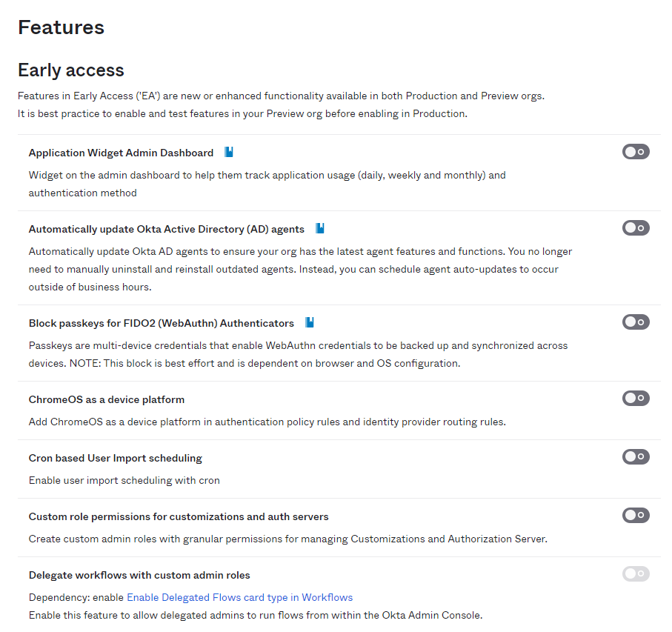The width and height of the screenshot is (672, 632).
Task: Click Block passkeys for FIDO2 Authenticators title
Action: tap(162, 324)
